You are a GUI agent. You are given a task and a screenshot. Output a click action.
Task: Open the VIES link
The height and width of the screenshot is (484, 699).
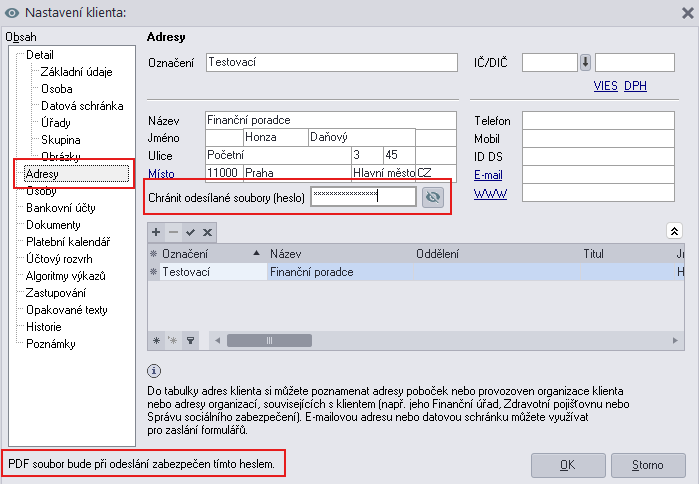pos(605,86)
